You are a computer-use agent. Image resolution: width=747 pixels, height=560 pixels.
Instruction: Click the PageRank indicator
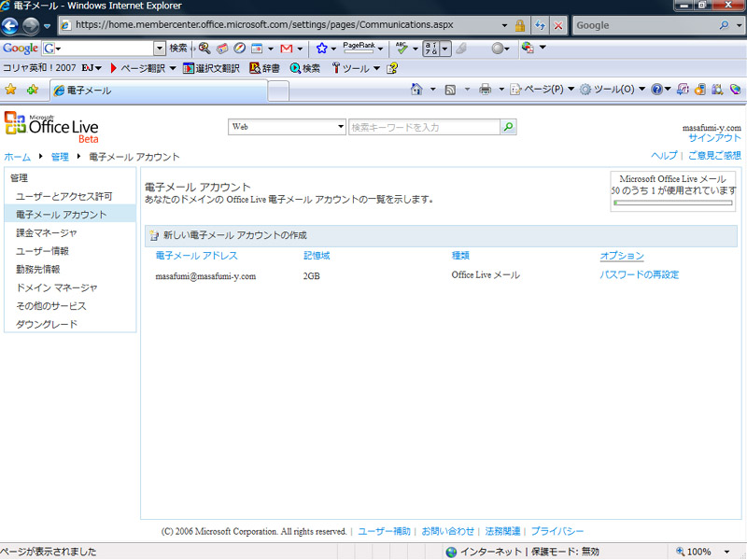(359, 48)
